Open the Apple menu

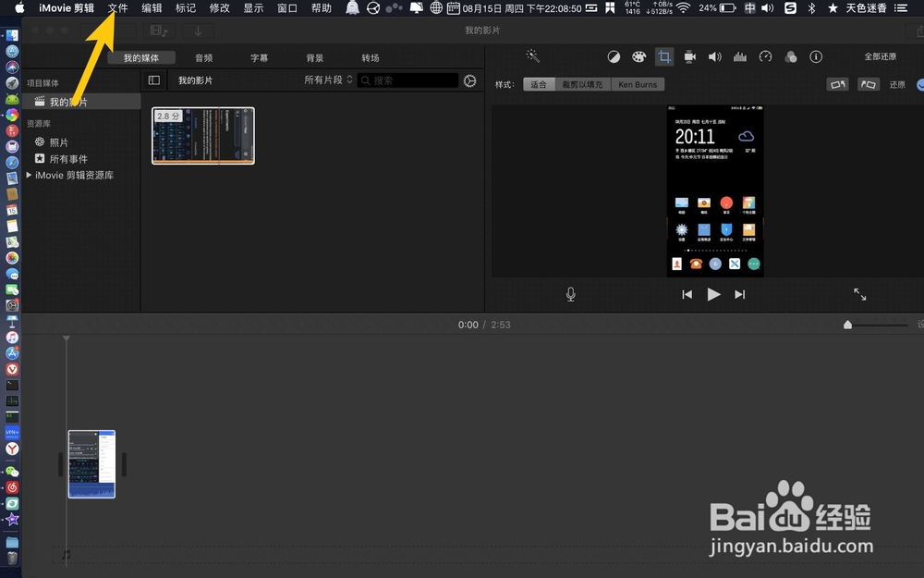click(19, 7)
